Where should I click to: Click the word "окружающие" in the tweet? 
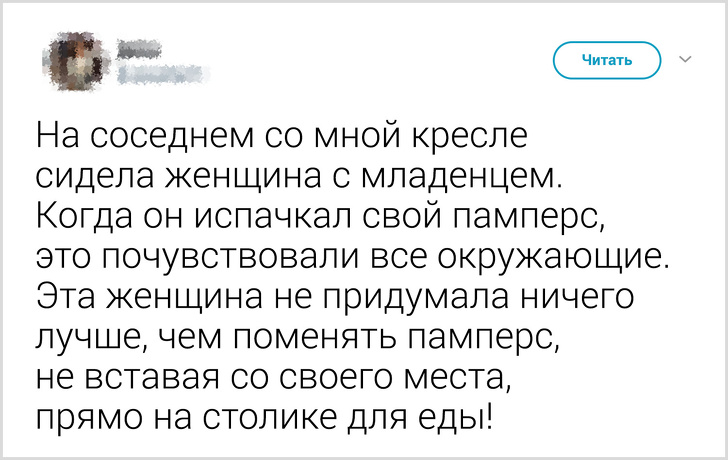(x=566, y=255)
